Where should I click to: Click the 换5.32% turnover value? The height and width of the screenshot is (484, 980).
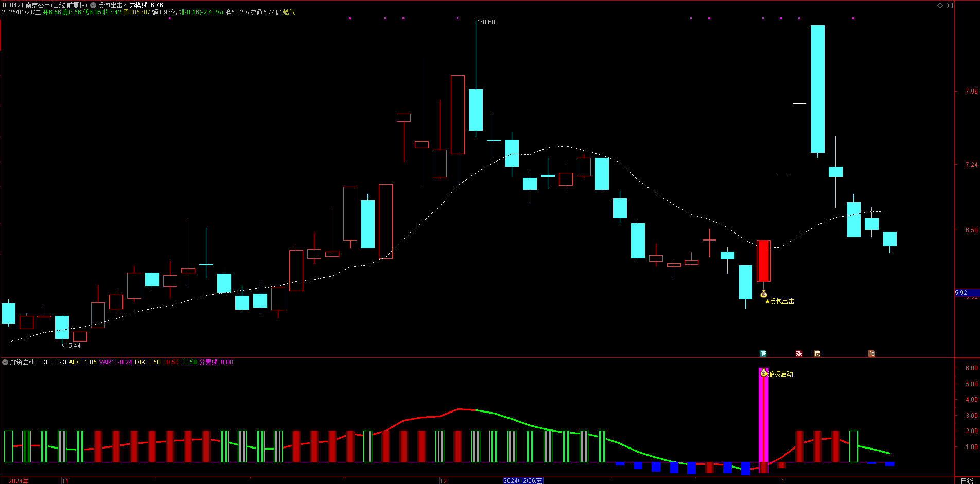(237, 12)
